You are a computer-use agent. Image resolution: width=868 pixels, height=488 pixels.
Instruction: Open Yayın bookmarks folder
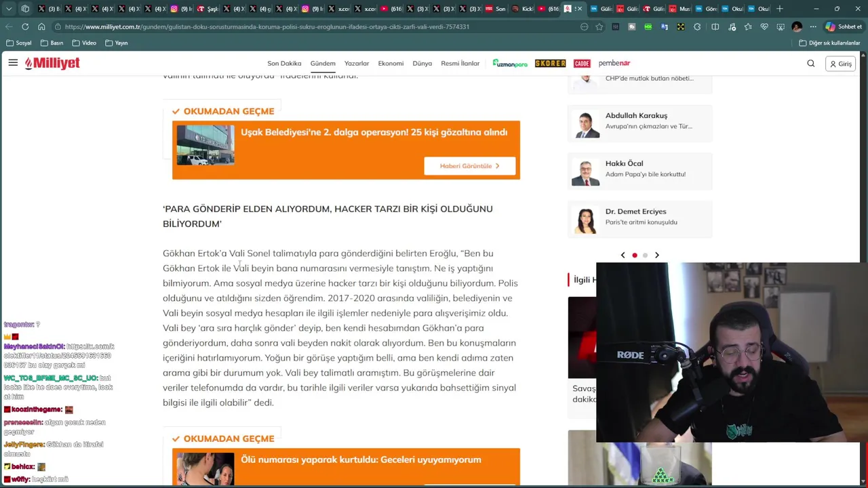click(x=117, y=43)
